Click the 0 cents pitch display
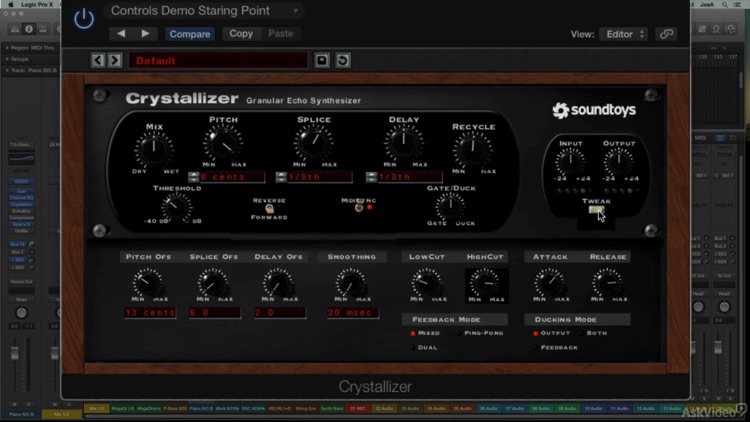The image size is (750, 422). pyautogui.click(x=232, y=177)
